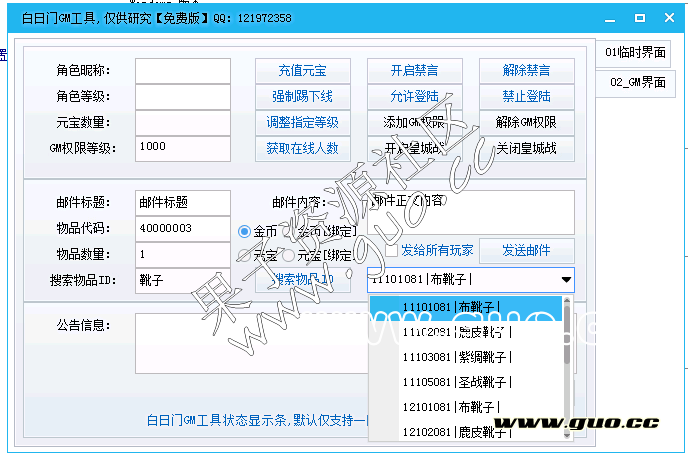Choose 11102081|鹿皮靴子 in the dropdown list
The height and width of the screenshot is (454, 688).
pos(465,332)
